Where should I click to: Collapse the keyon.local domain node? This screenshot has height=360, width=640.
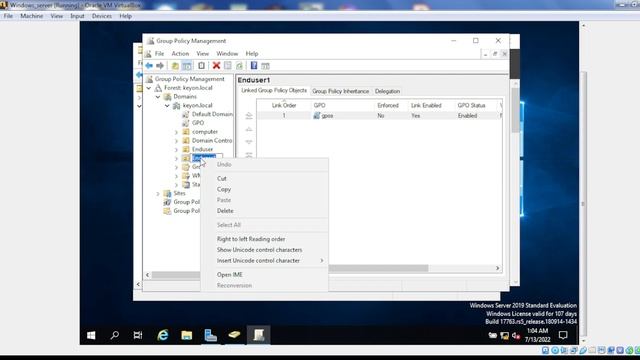(x=167, y=106)
